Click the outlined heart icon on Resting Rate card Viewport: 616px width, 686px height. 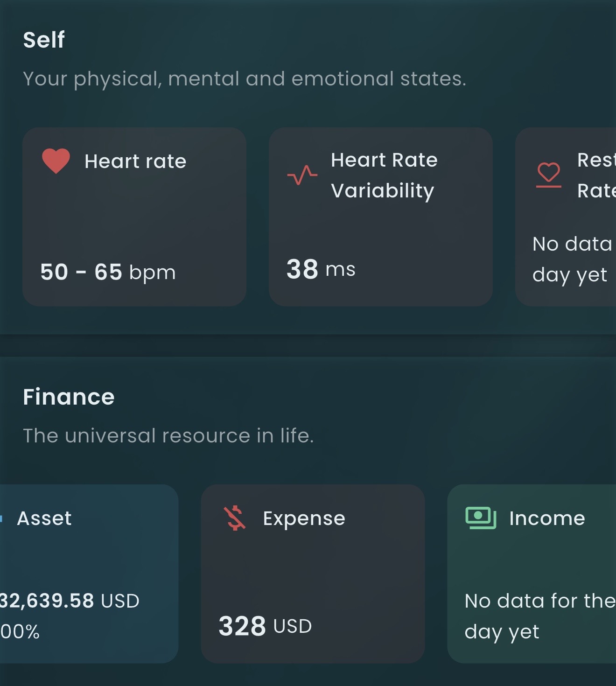coord(548,175)
